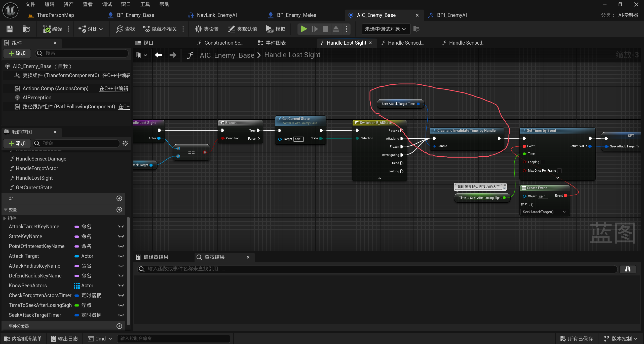
Task: Click the save blueprint floppy icon
Action: (10, 29)
